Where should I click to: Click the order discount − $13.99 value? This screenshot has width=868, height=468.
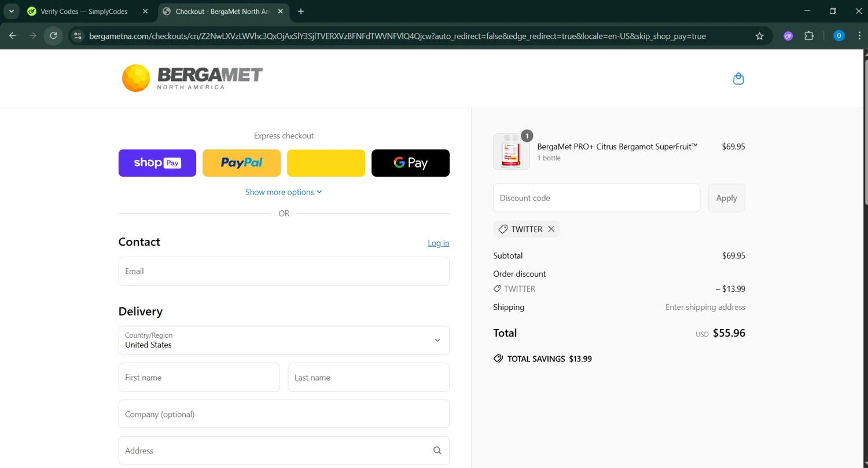(731, 289)
